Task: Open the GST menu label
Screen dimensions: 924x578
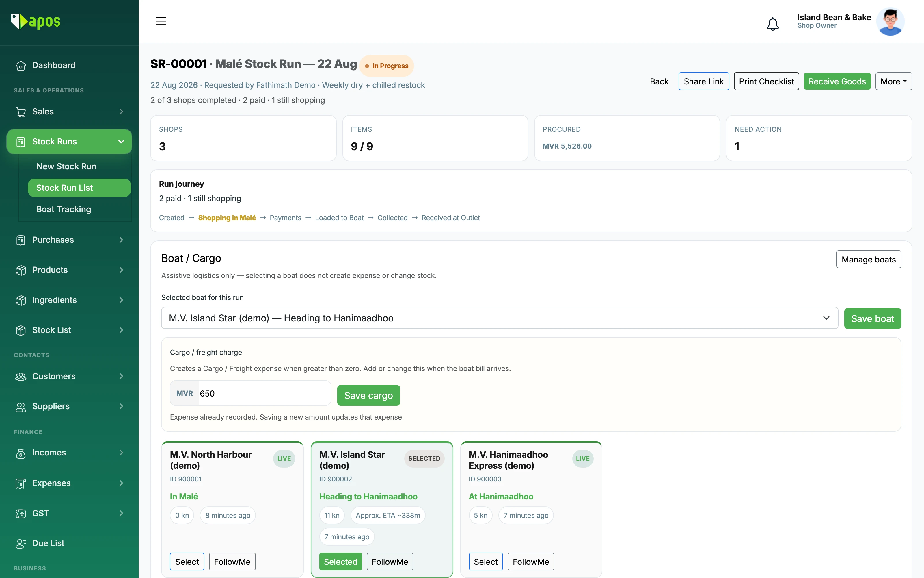Action: click(41, 513)
